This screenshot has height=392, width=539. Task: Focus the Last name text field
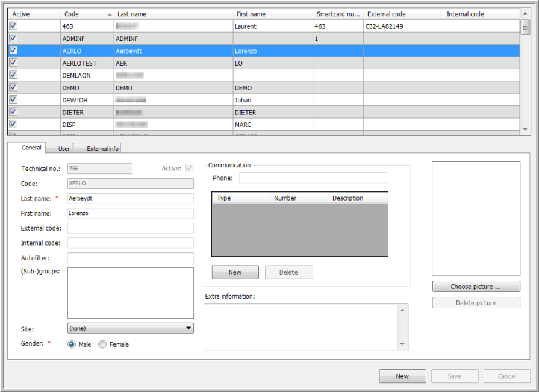pyautogui.click(x=131, y=198)
